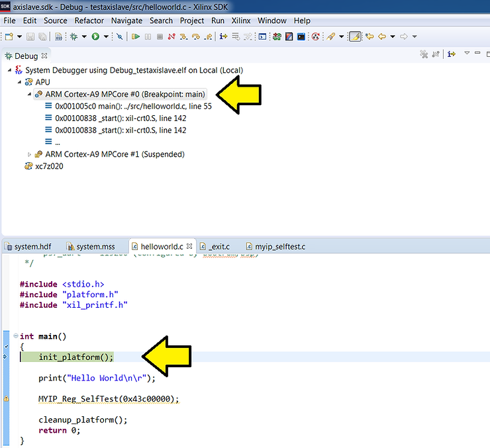
Task: Open the Run launch dropdown arrow
Action: tap(106, 36)
